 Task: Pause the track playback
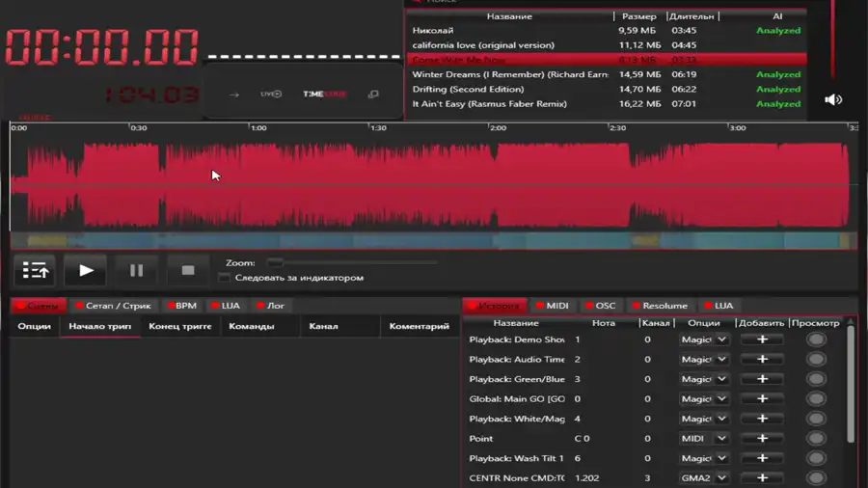tap(136, 271)
